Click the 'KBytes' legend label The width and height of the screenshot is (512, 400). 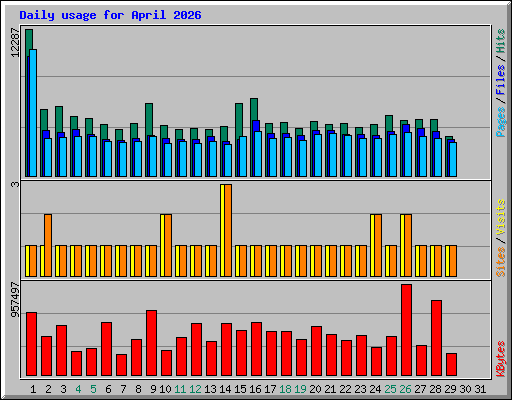500,359
